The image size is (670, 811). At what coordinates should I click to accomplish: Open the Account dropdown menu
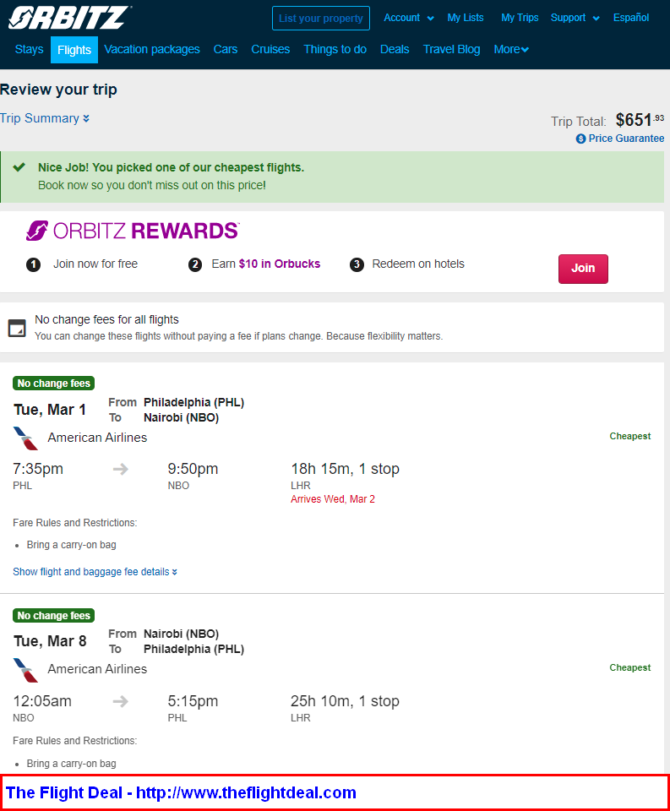coord(408,18)
